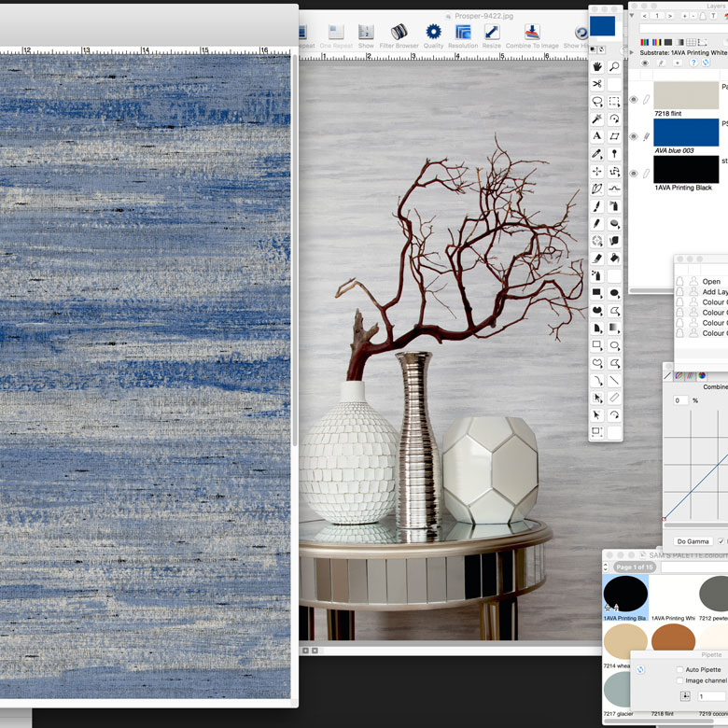Hide the 7218 flint layer
The width and height of the screenshot is (728, 728).
pos(634,99)
